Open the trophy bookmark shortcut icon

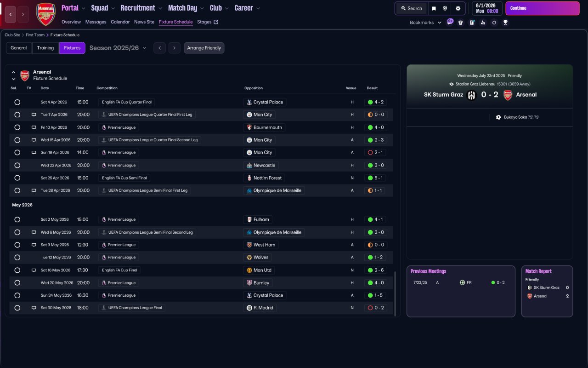pos(505,23)
